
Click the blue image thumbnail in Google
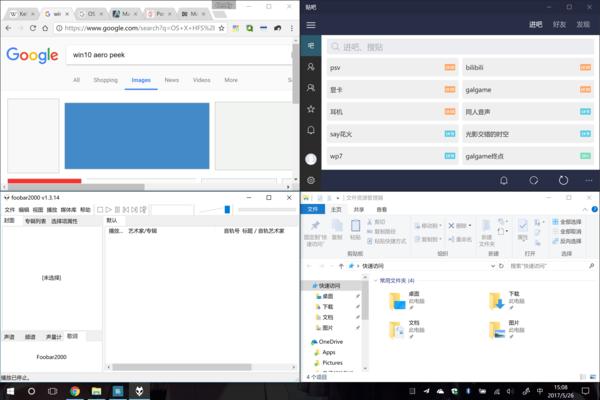click(137, 136)
